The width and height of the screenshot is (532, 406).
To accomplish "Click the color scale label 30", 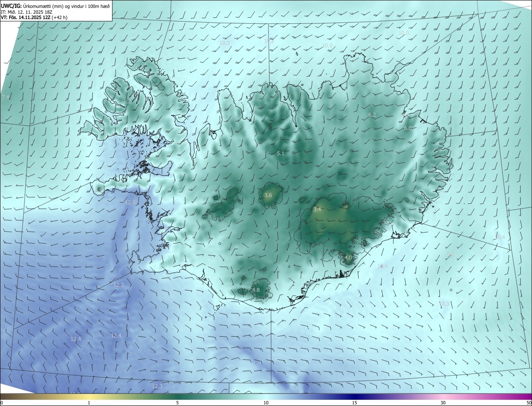I will 443,403.
